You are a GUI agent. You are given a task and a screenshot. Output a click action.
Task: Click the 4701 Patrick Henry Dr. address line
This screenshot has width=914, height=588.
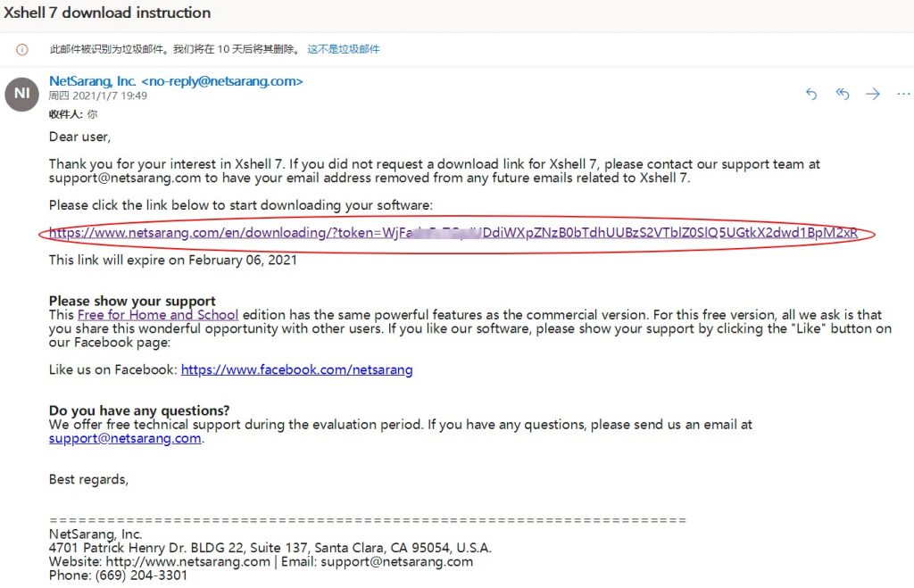tap(270, 548)
